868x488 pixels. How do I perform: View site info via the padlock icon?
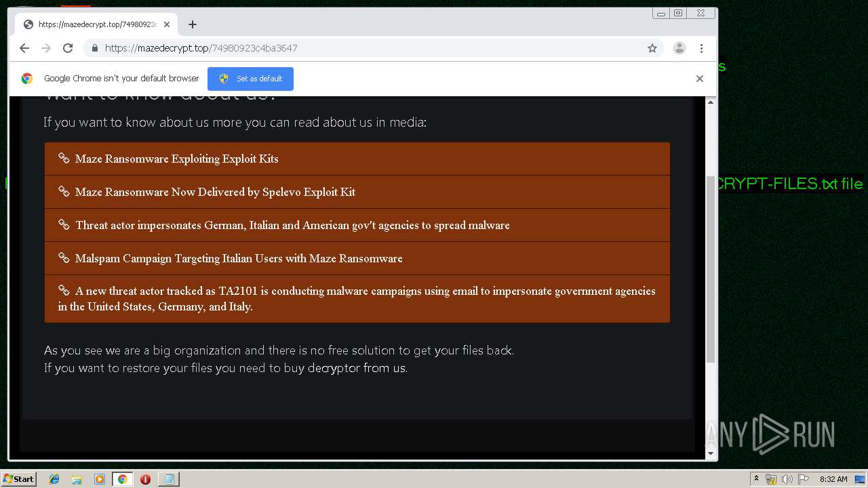click(x=95, y=48)
